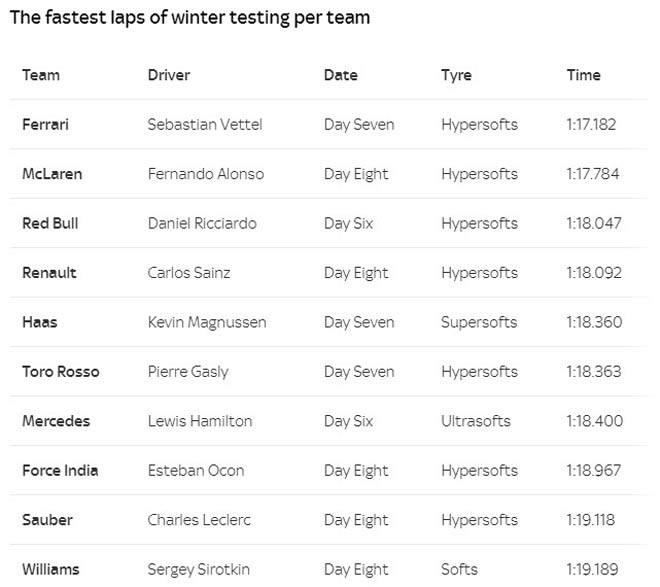The width and height of the screenshot is (660, 587).
Task: Click the Team column header
Action: tap(41, 75)
